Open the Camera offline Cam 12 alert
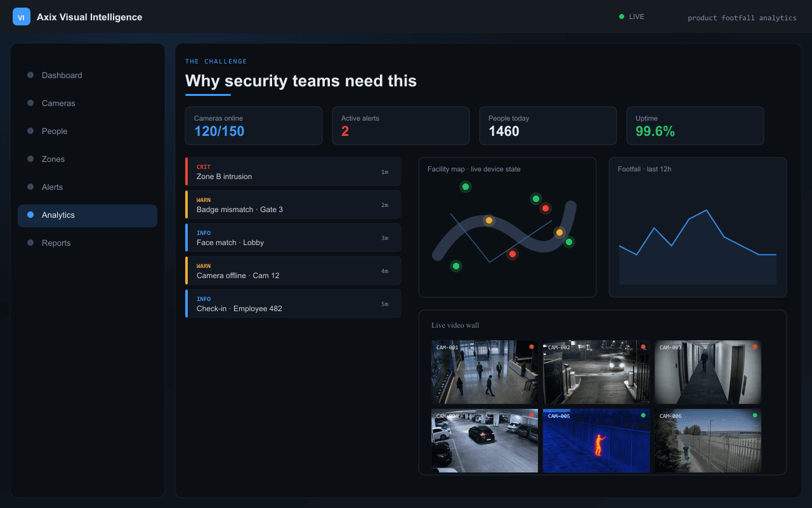This screenshot has height=508, width=812. coord(293,271)
